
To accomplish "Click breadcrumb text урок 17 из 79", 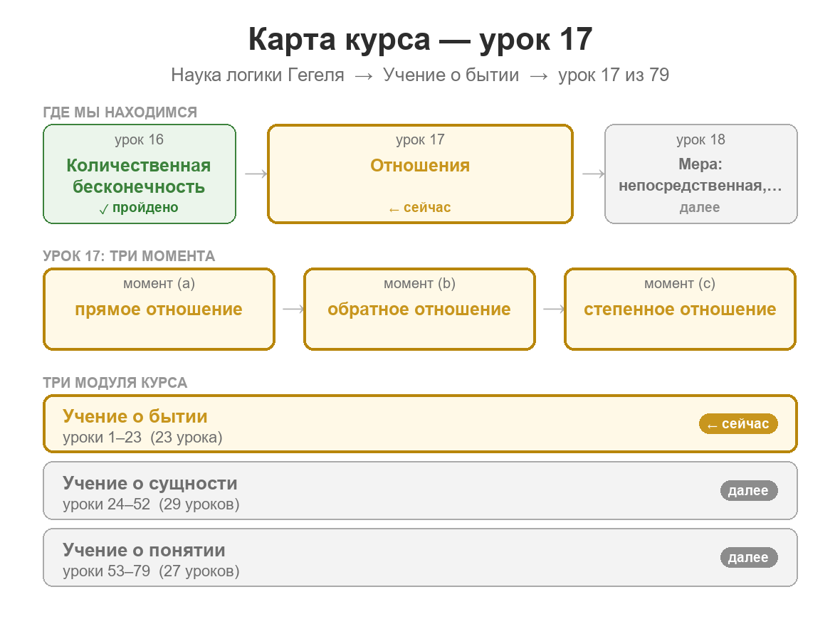I will pyautogui.click(x=614, y=75).
